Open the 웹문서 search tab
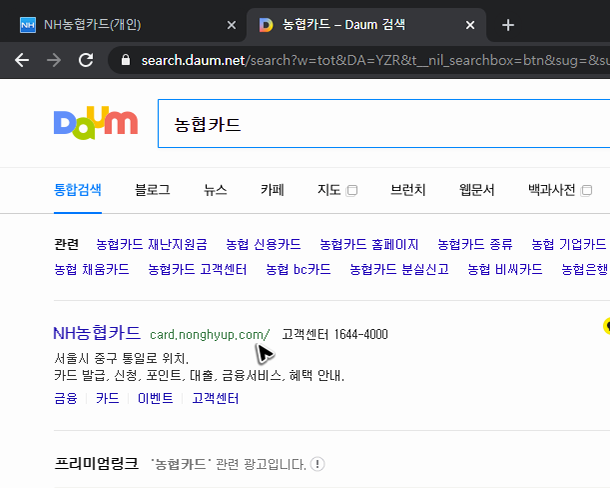610x488 pixels. [x=477, y=190]
